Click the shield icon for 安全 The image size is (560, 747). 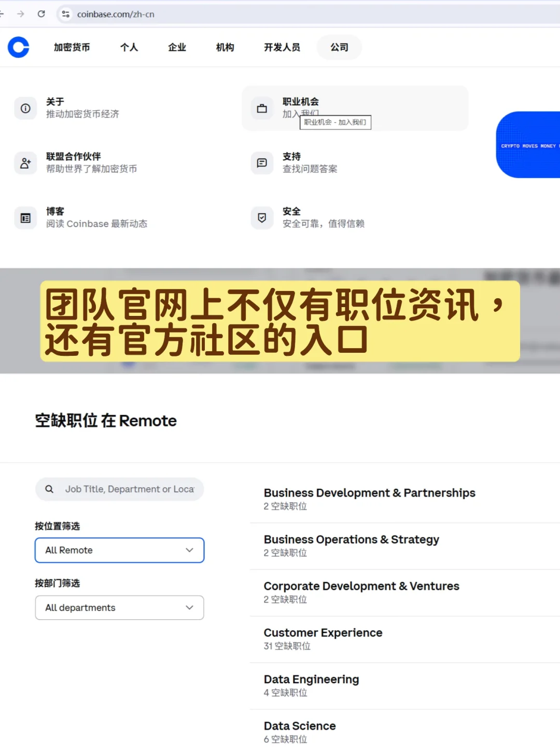(x=262, y=218)
